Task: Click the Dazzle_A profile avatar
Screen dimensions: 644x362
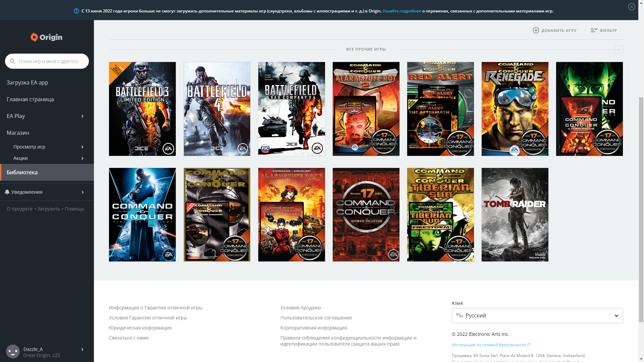Action: pyautogui.click(x=12, y=351)
